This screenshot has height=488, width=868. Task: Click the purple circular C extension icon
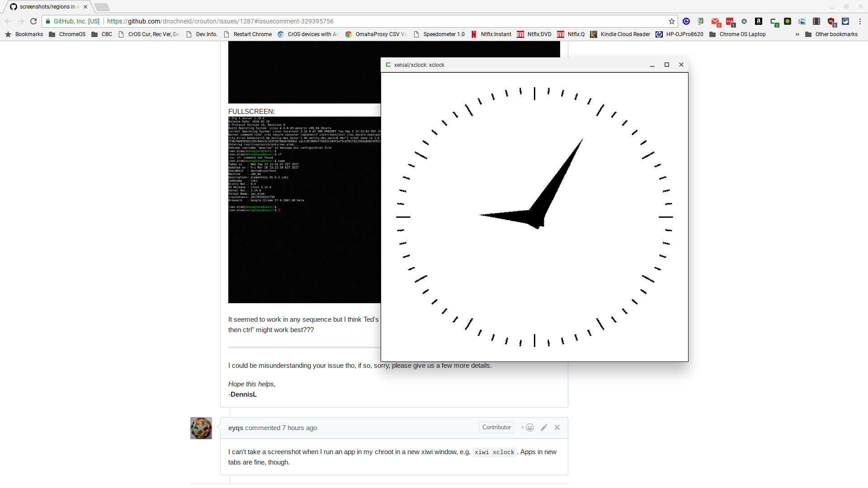click(x=686, y=21)
